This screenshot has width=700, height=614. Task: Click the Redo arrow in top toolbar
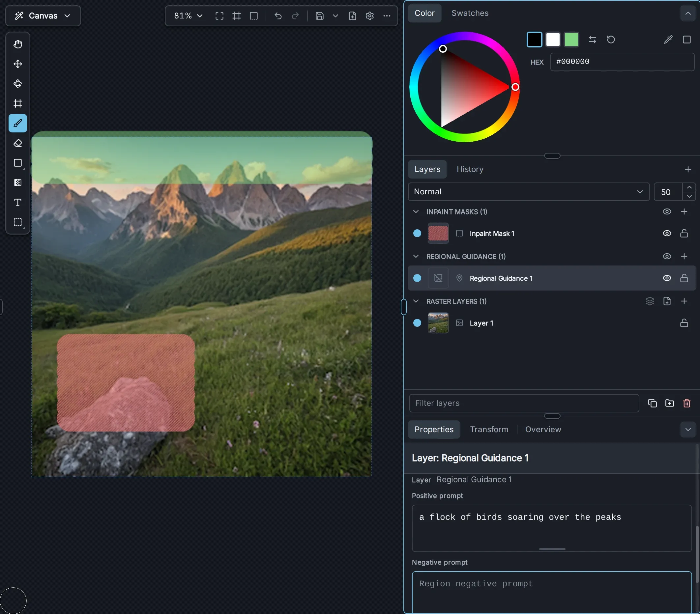(x=295, y=16)
